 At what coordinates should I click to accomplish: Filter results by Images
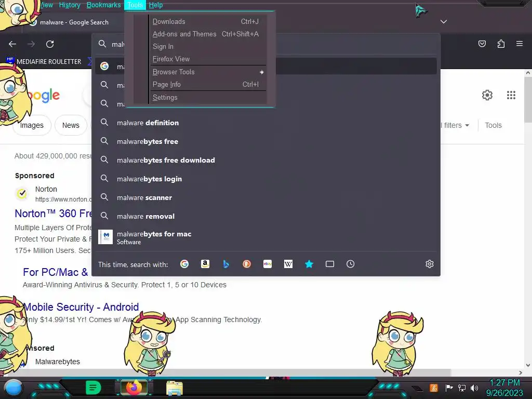pyautogui.click(x=32, y=125)
